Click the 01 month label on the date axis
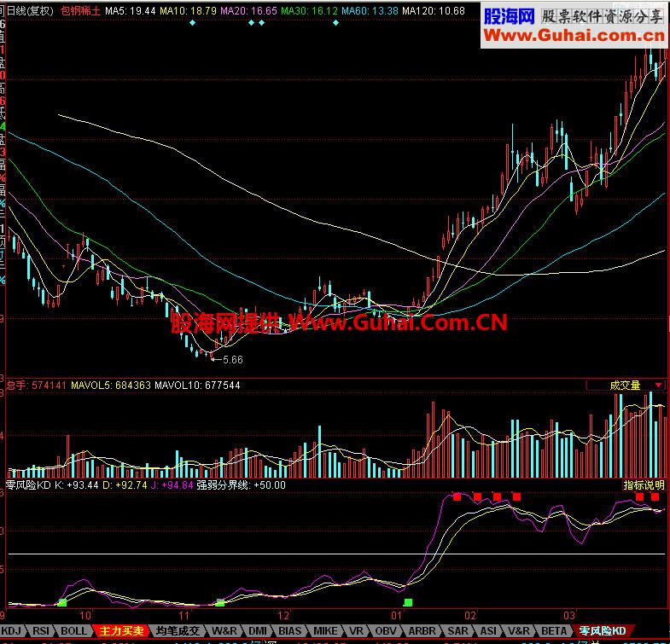Image resolution: width=670 pixels, height=644 pixels. (x=397, y=615)
